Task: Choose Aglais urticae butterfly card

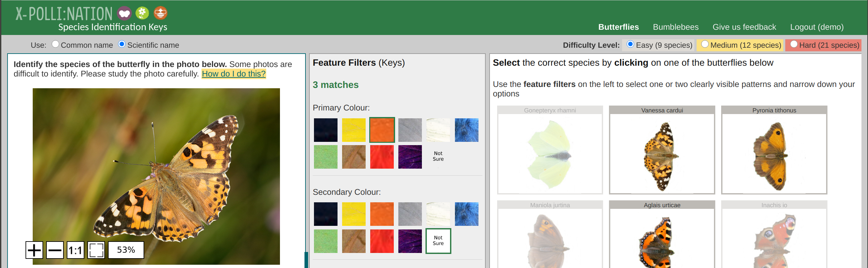Action: pyautogui.click(x=662, y=234)
